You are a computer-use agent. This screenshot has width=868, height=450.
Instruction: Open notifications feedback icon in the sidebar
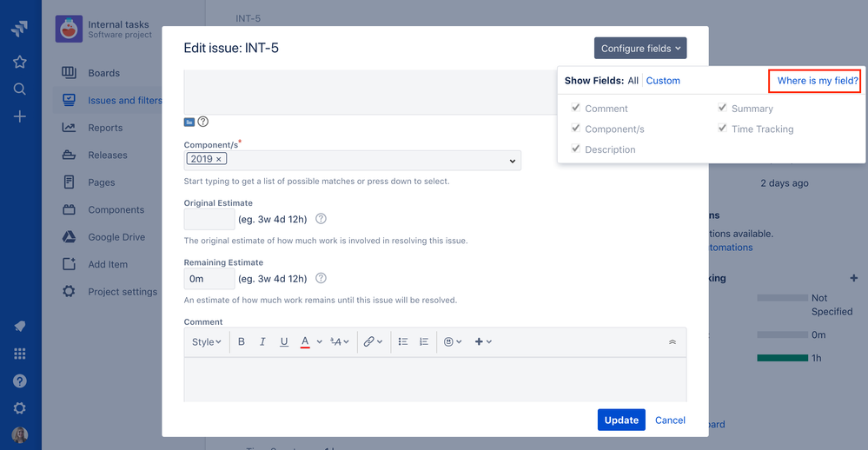[19, 326]
